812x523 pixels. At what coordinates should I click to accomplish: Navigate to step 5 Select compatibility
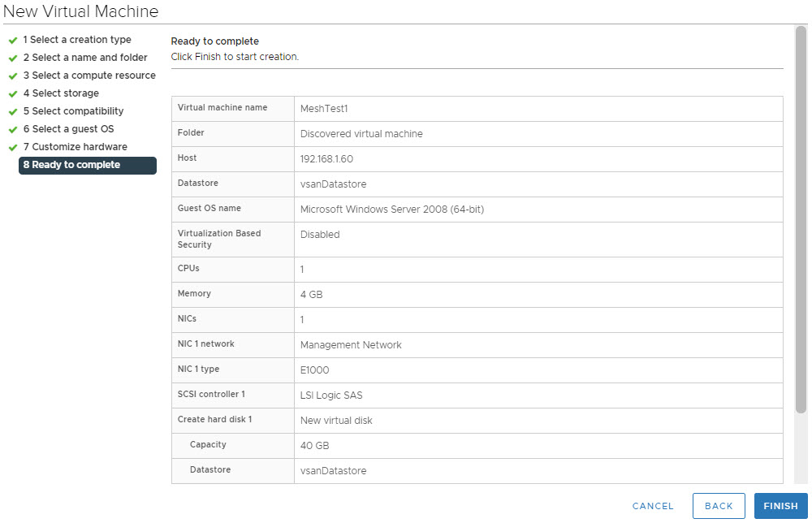point(73,111)
